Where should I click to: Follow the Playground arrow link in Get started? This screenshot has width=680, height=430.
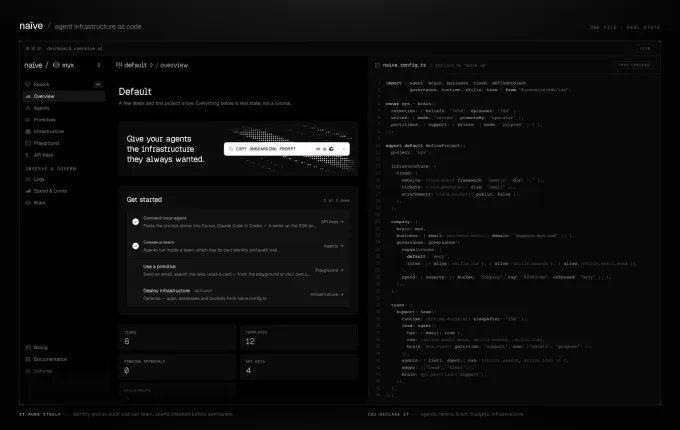[x=329, y=270]
